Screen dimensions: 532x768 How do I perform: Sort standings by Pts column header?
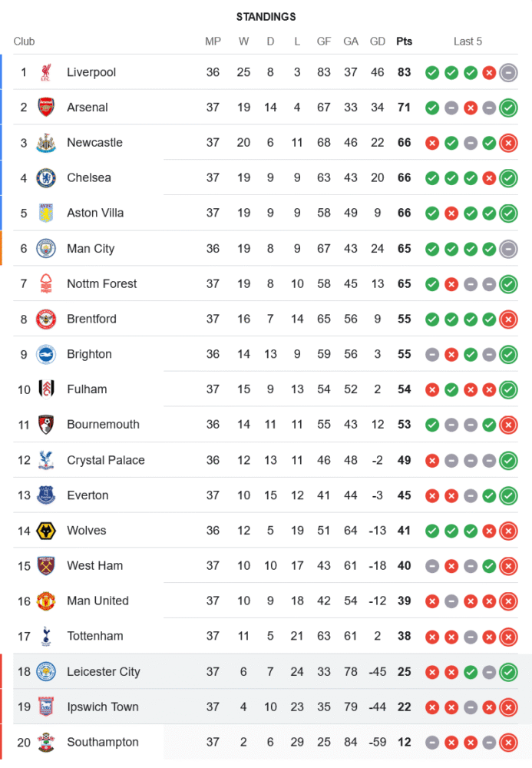pos(404,41)
